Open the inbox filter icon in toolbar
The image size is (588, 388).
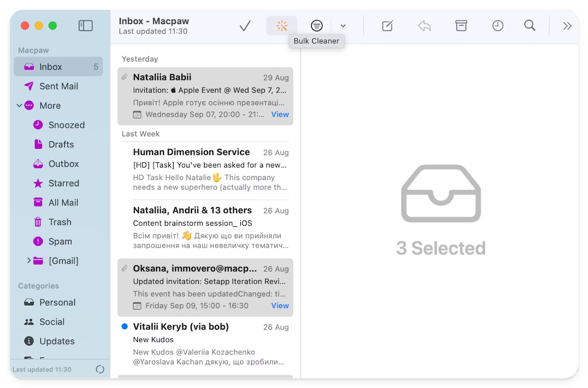tap(317, 25)
